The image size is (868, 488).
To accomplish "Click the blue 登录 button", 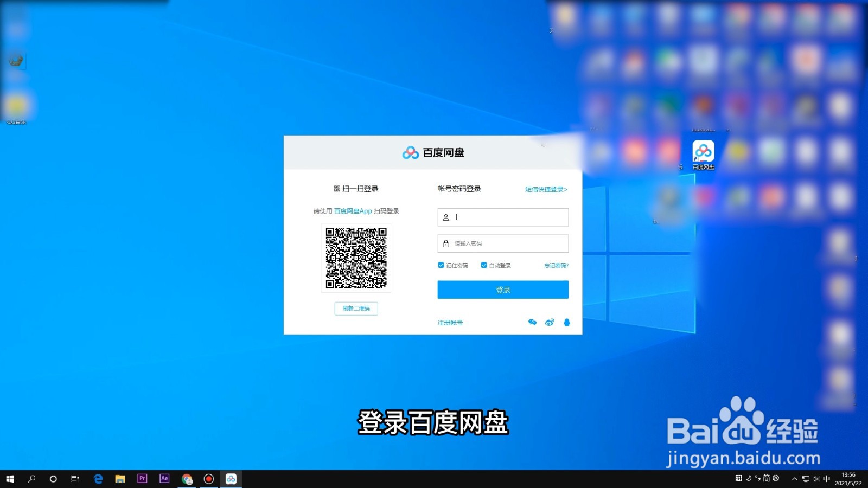I will 503,290.
